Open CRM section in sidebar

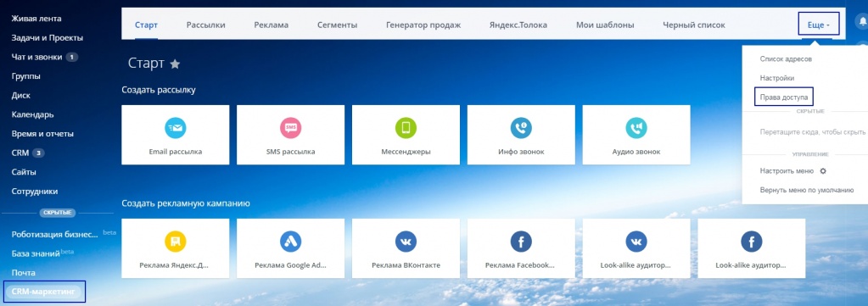(20, 153)
